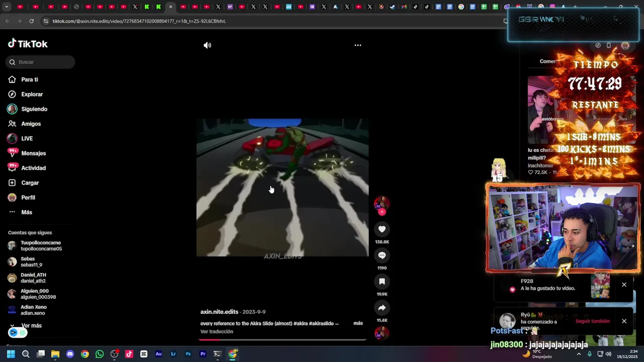Click the TikTok logo
The image size is (644, 362).
(x=28, y=44)
